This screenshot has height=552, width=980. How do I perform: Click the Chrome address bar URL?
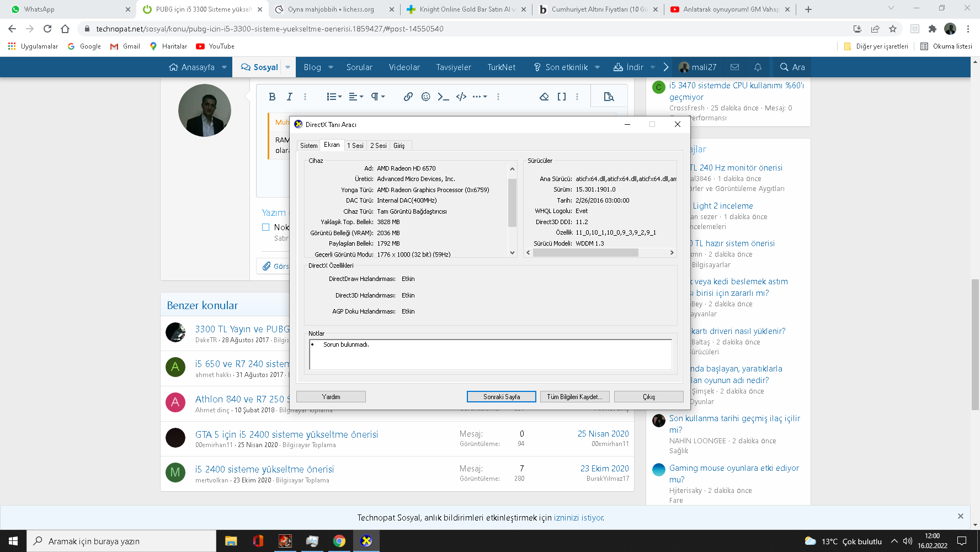(x=269, y=29)
